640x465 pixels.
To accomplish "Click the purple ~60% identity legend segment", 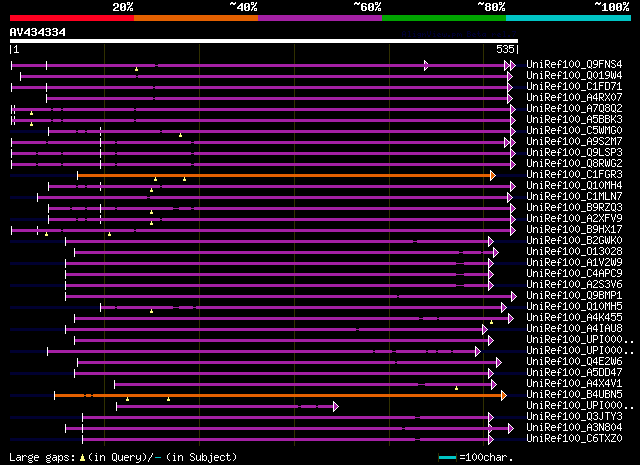I will tap(320, 18).
